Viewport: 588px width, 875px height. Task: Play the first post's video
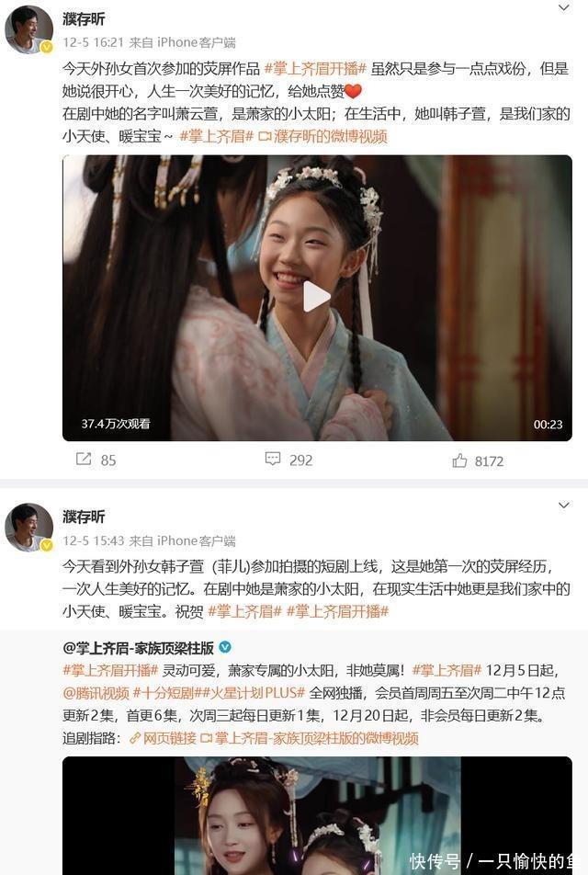click(x=316, y=297)
